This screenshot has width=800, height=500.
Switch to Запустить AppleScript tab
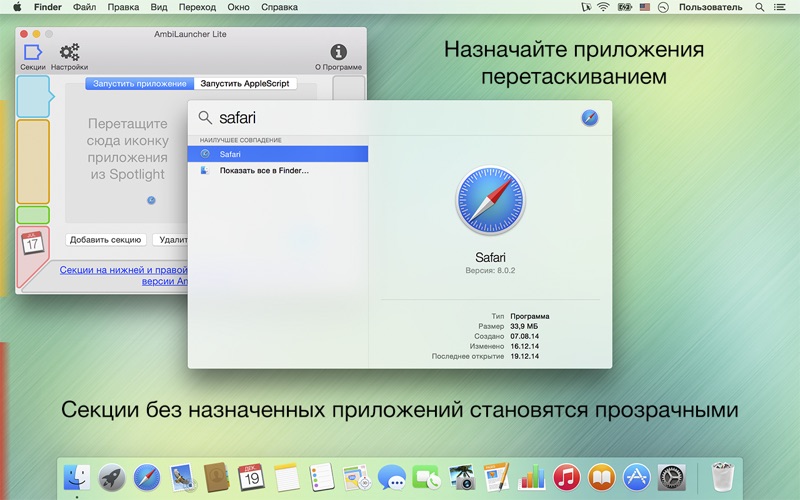[245, 83]
